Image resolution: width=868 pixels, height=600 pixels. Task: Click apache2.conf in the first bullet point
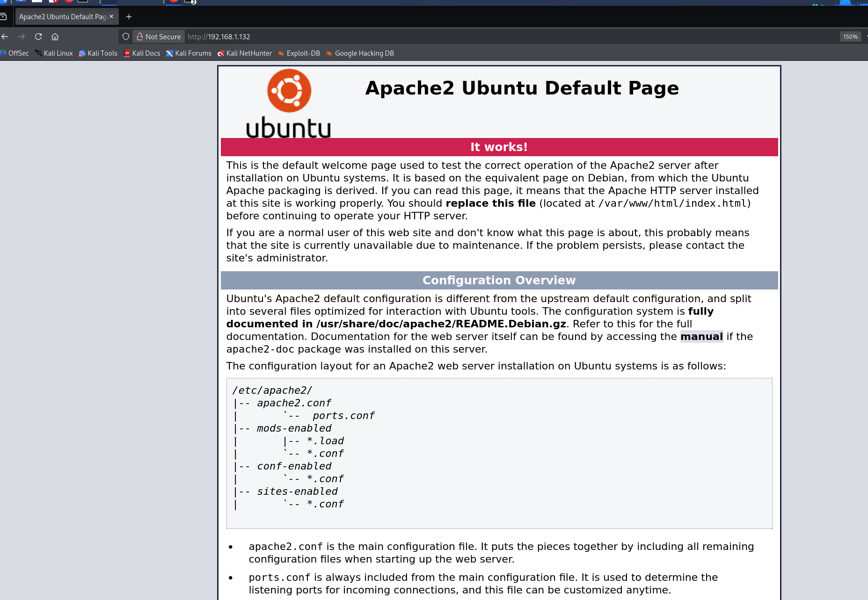pos(286,547)
